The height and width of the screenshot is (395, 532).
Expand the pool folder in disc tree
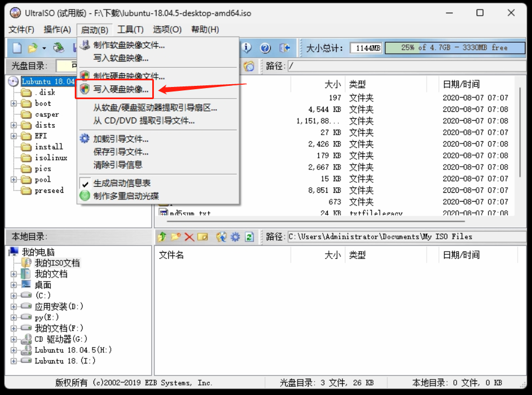point(14,179)
